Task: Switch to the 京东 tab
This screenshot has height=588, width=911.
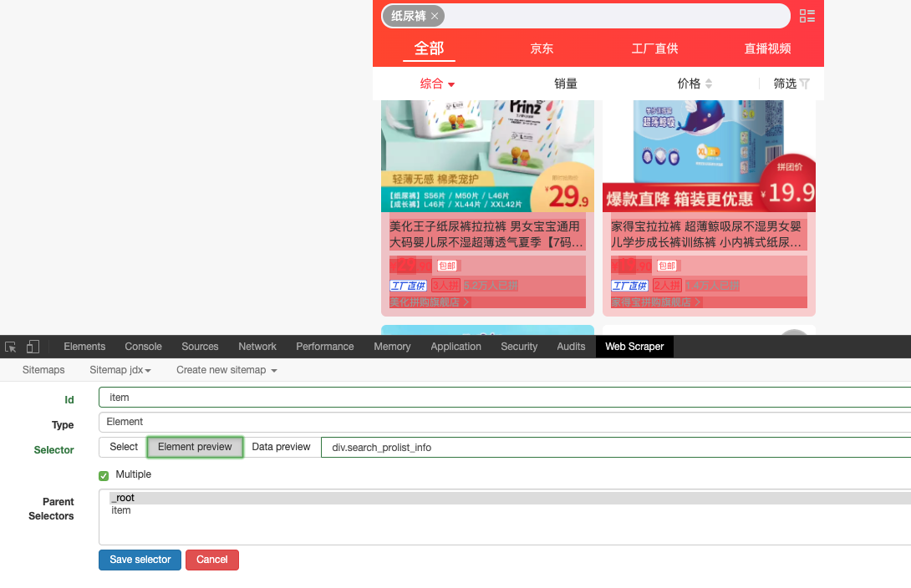Action: coord(542,48)
